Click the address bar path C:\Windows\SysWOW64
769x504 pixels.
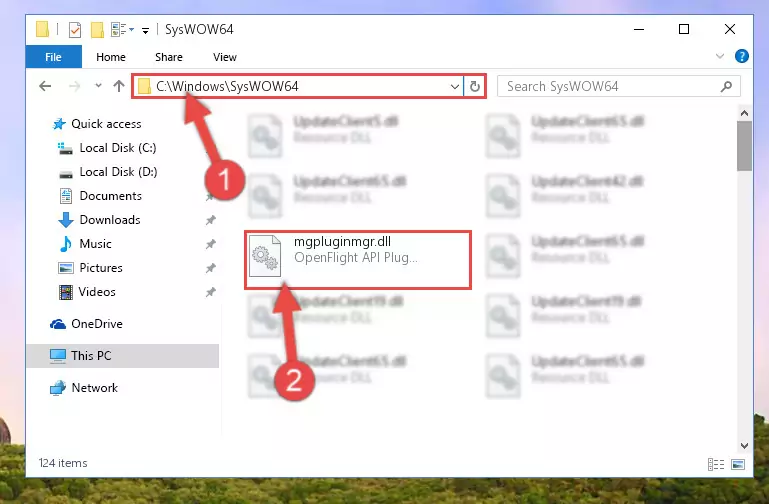pyautogui.click(x=227, y=86)
